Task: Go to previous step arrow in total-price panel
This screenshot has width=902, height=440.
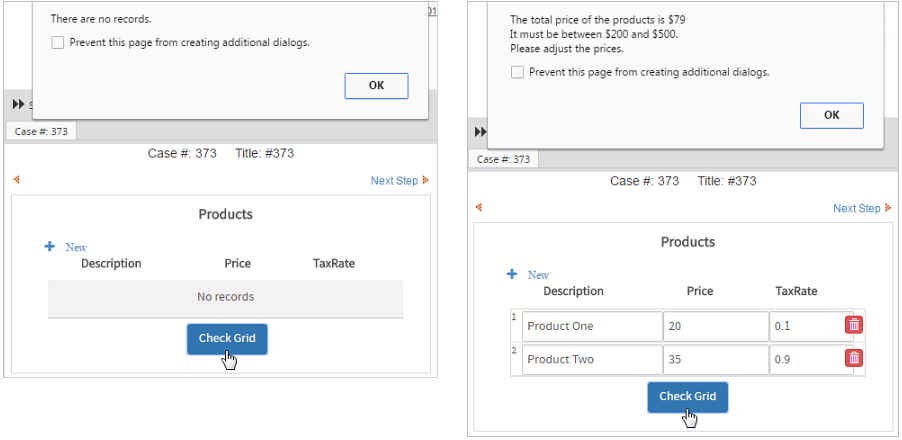Action: [478, 207]
